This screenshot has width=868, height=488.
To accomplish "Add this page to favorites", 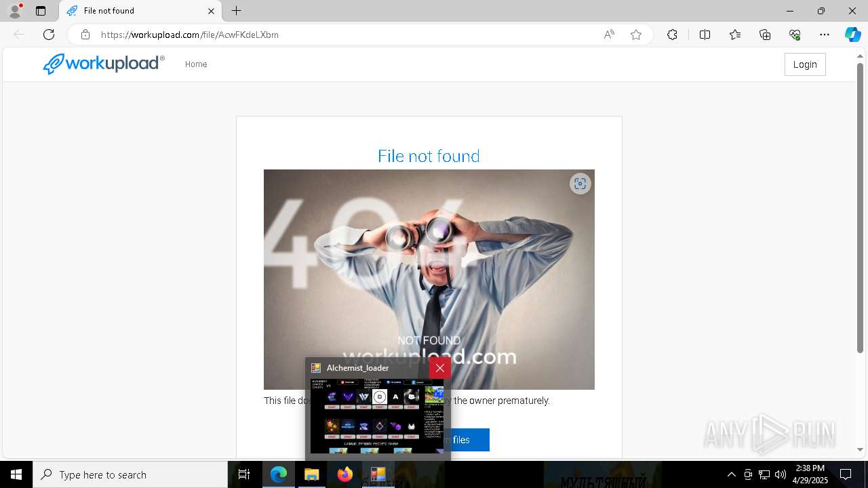I will tap(636, 35).
